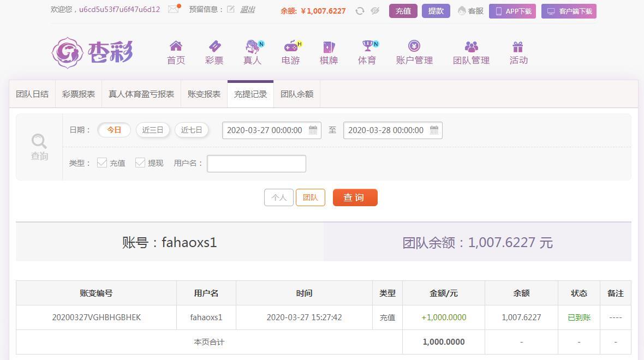Enable the 提现 withdrawal checkbox
This screenshot has width=644, height=360.
(140, 163)
